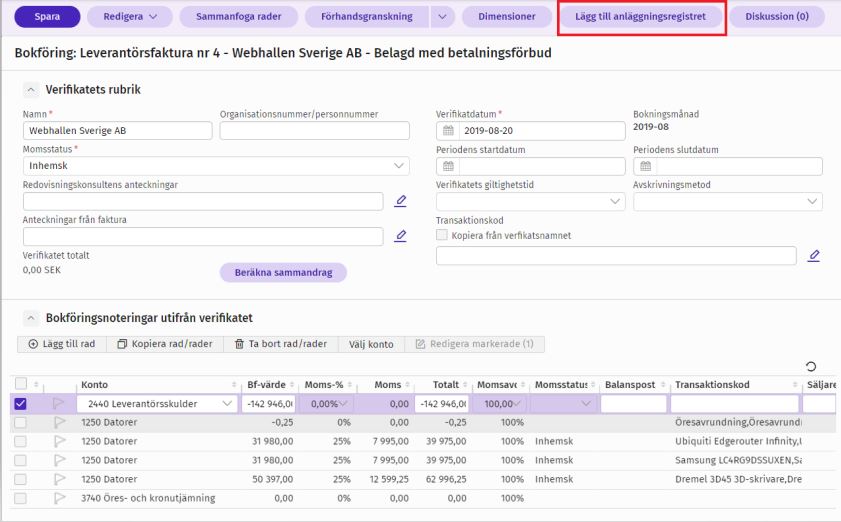Click cell 62 996,25 in Totalt column
Image resolution: width=841 pixels, height=522 pixels.
coord(446,479)
